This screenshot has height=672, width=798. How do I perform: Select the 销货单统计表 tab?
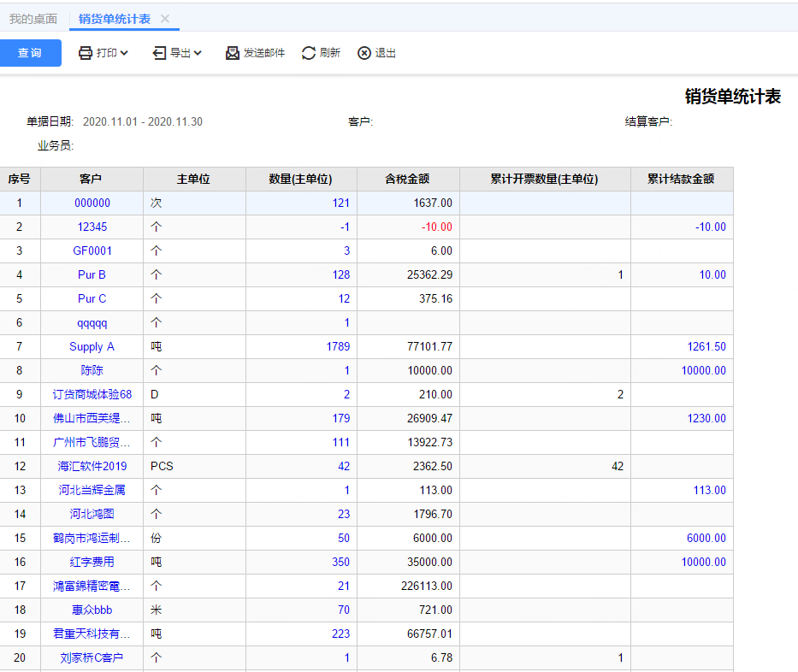tap(115, 19)
